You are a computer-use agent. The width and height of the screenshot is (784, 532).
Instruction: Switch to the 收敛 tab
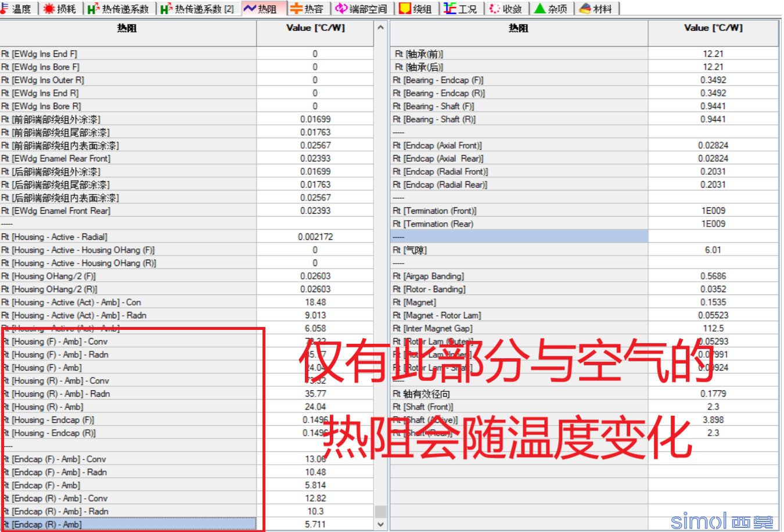click(507, 9)
